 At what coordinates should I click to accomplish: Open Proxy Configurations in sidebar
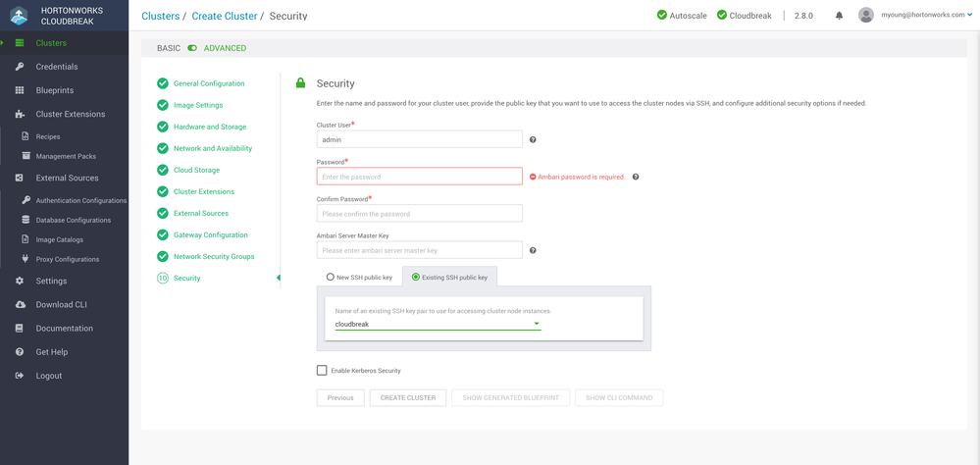tap(68, 259)
